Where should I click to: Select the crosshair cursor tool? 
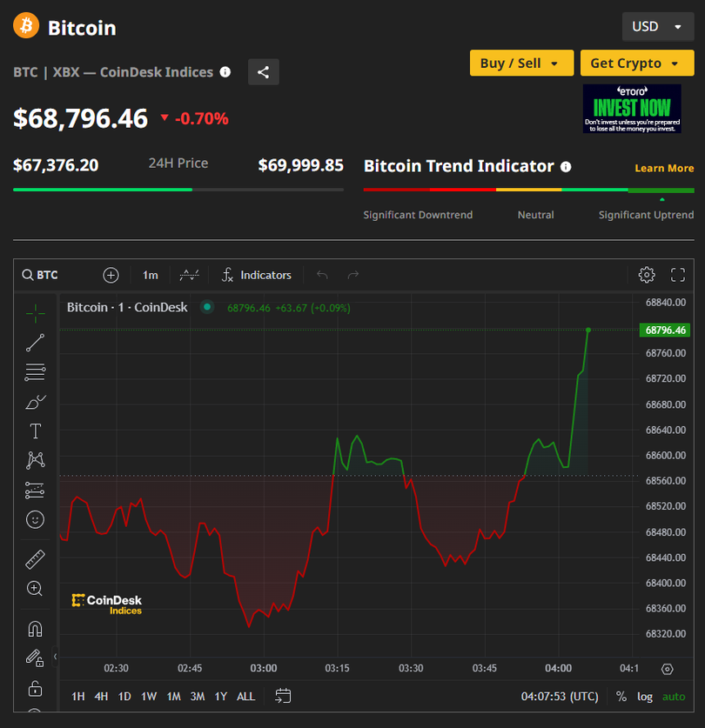point(35,313)
